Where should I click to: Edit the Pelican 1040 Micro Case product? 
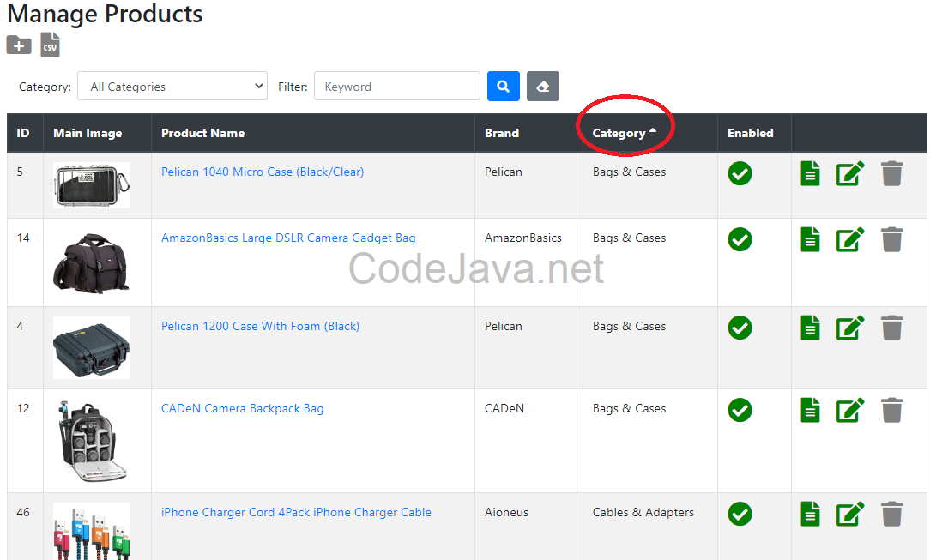pyautogui.click(x=850, y=173)
